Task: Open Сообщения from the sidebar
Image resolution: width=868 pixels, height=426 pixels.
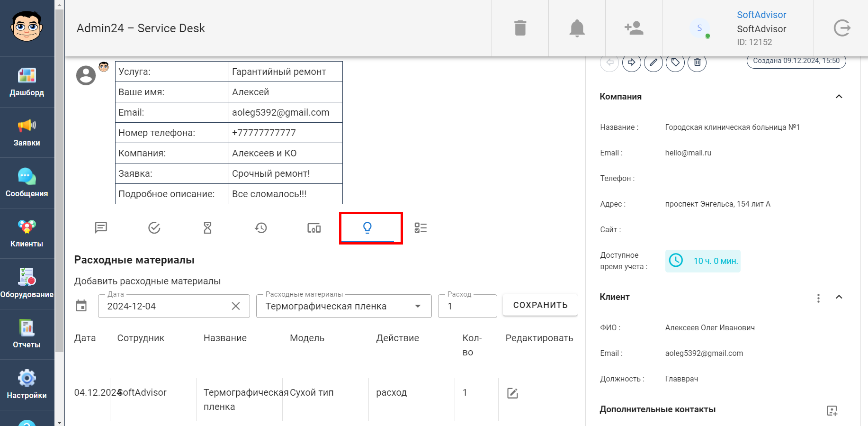Action: click(27, 183)
